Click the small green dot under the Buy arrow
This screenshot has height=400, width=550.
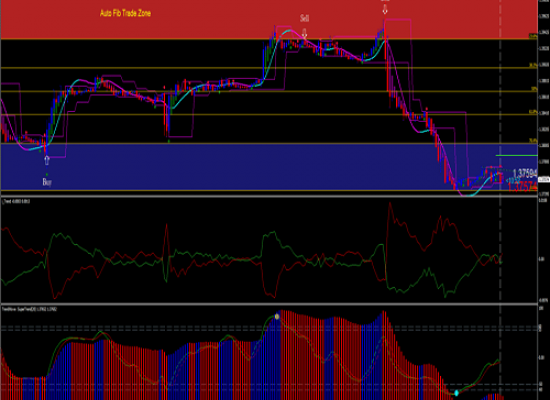pyautogui.click(x=47, y=174)
